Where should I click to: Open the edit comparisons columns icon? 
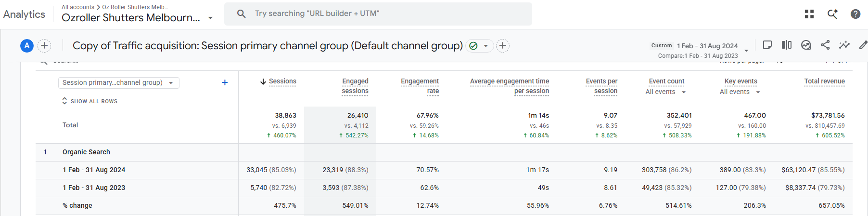[787, 45]
